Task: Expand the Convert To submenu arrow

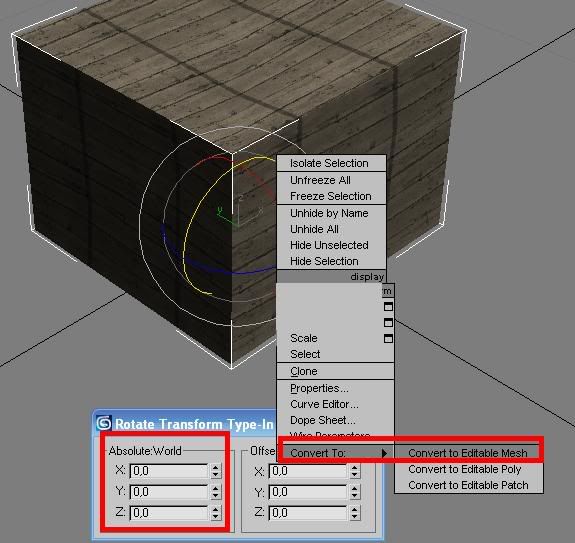Action: [x=384, y=453]
